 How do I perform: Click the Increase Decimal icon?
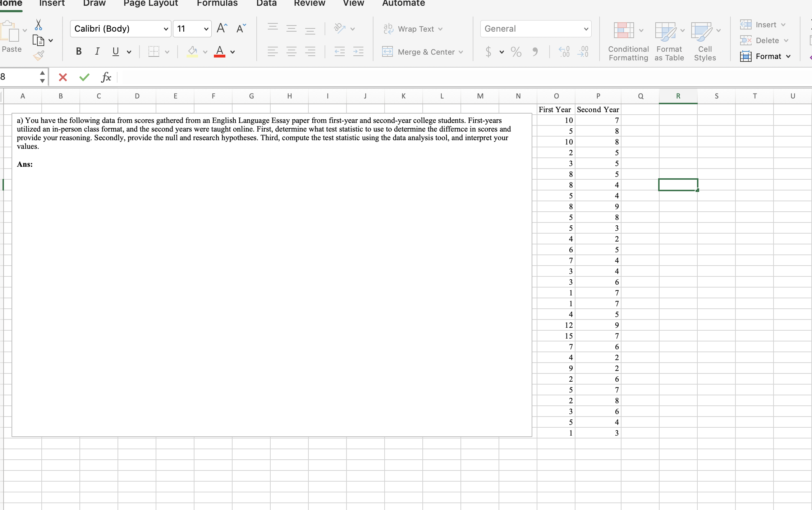click(x=564, y=52)
